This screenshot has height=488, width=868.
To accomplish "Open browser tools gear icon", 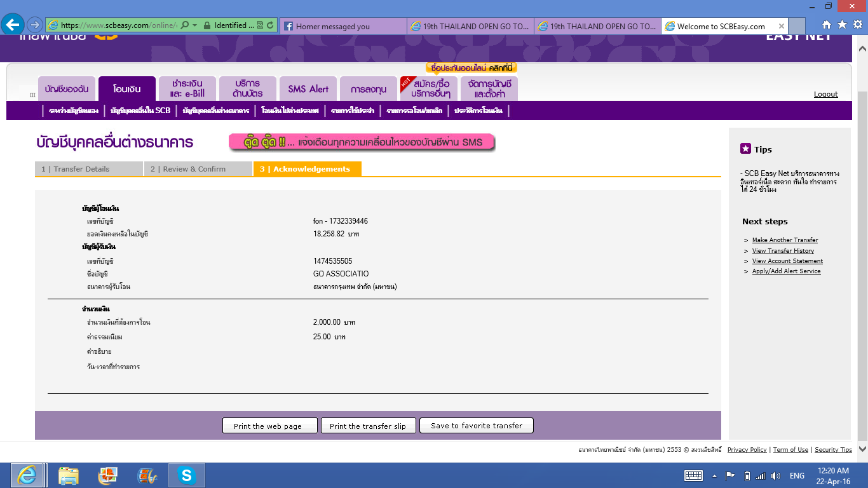I will [858, 25].
